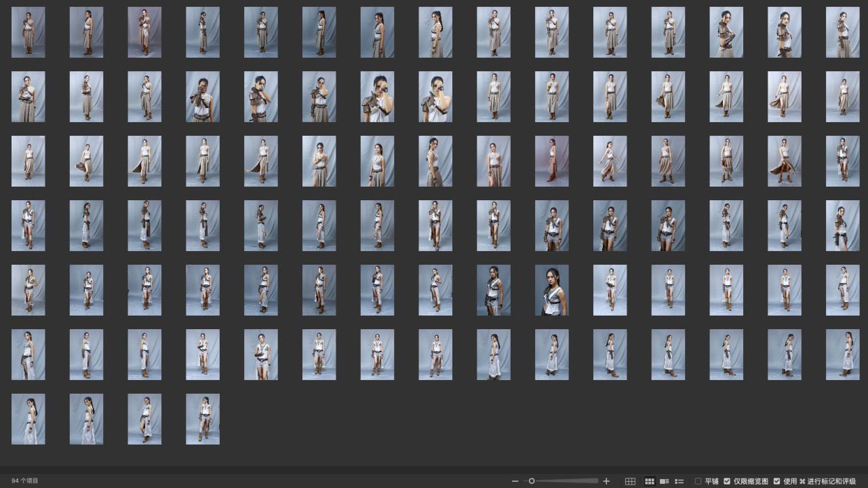Switch to details view mode icon
Viewport: 868px width, 488px height.
pyautogui.click(x=665, y=481)
